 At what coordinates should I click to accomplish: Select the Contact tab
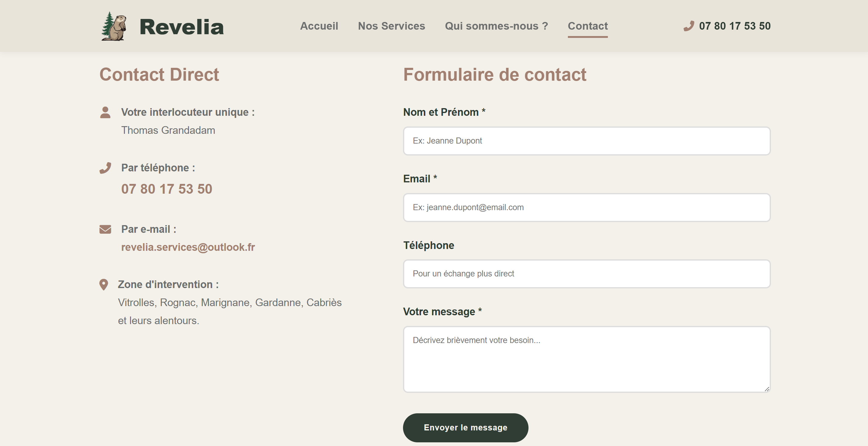coord(587,26)
